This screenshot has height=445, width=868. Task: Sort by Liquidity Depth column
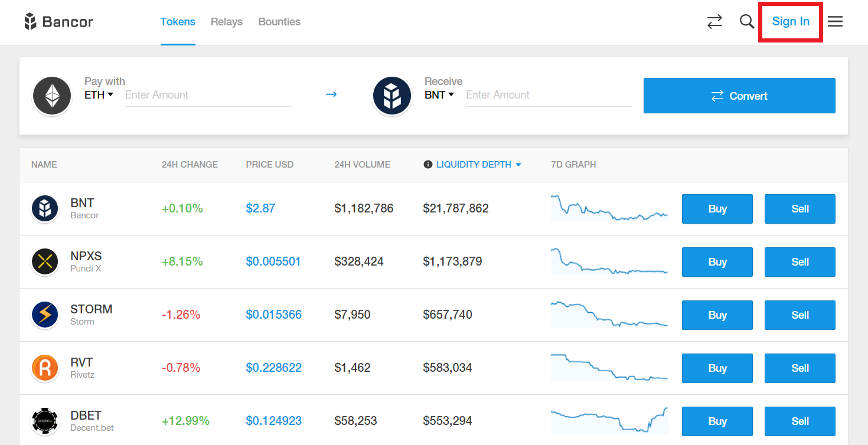point(479,165)
